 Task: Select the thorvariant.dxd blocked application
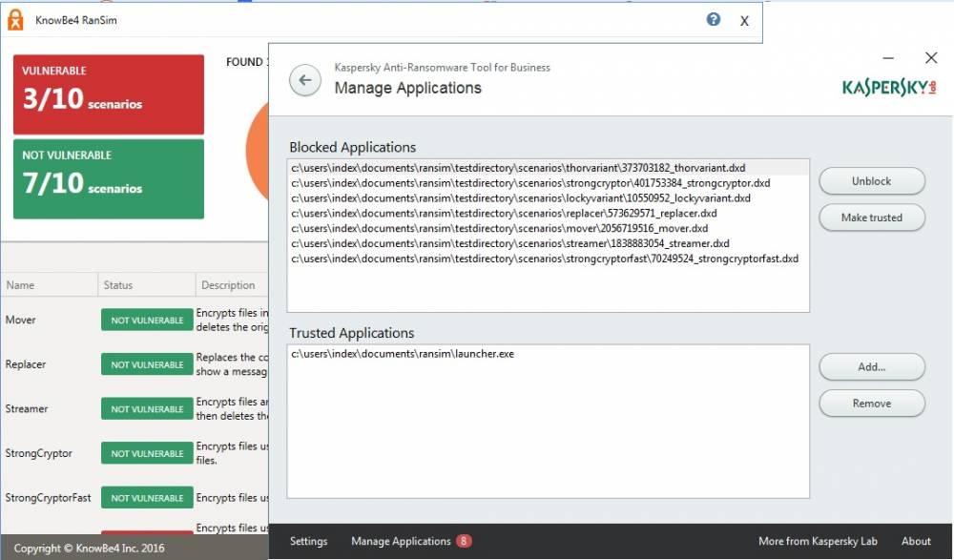[549, 168]
